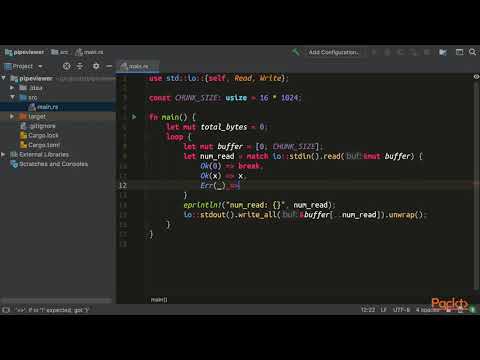Click UTF-8 encoding in status bar
The width and height of the screenshot is (480, 360).
coord(401,310)
